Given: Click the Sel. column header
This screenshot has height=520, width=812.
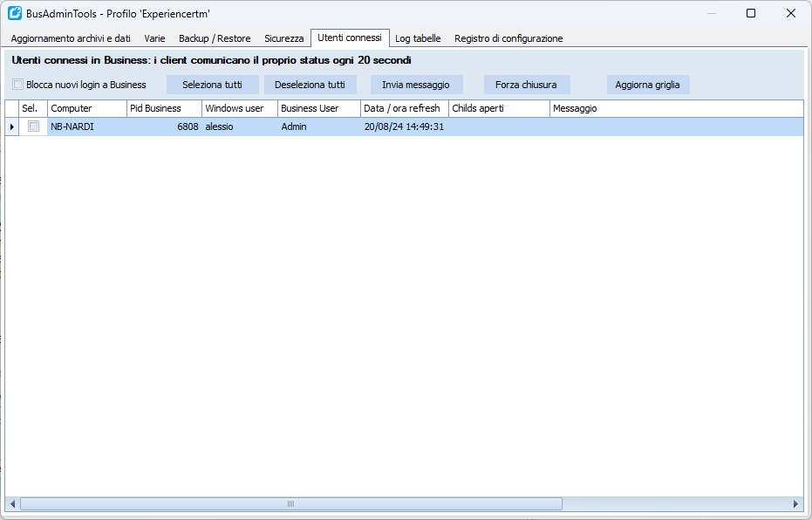Looking at the screenshot, I should pyautogui.click(x=33, y=108).
